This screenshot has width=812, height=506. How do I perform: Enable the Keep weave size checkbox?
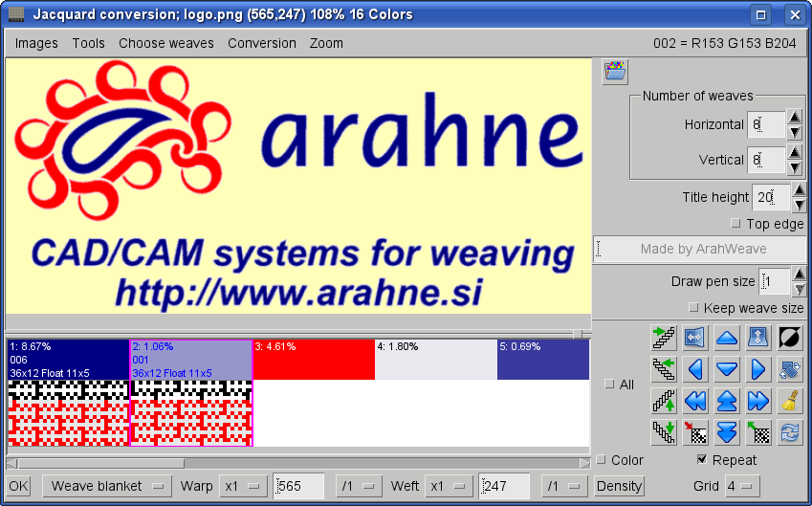pos(693,308)
